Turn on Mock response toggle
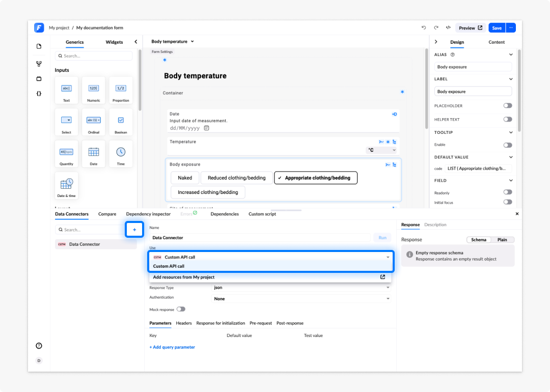The image size is (550, 392). (181, 309)
